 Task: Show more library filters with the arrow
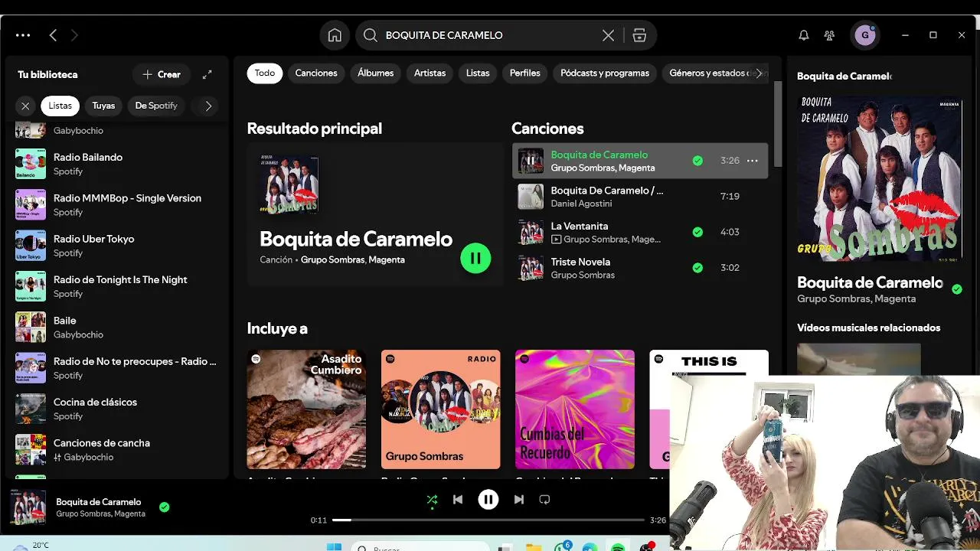click(208, 106)
